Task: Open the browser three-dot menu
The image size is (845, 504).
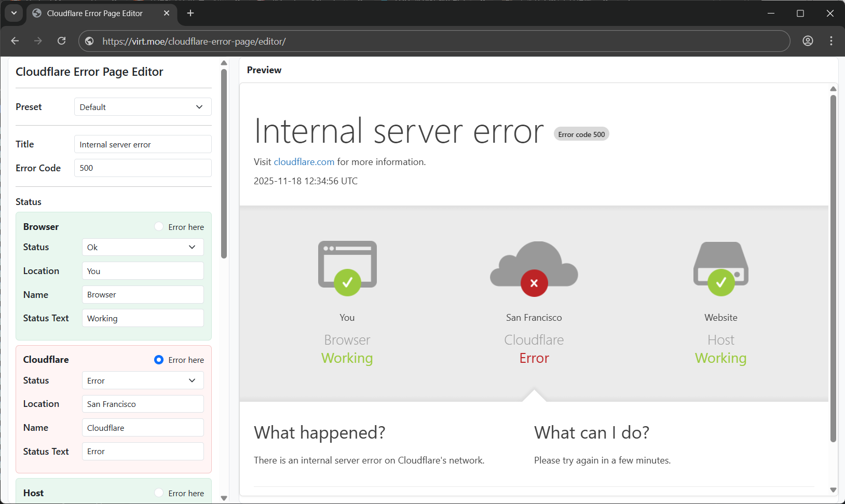Action: (x=831, y=41)
